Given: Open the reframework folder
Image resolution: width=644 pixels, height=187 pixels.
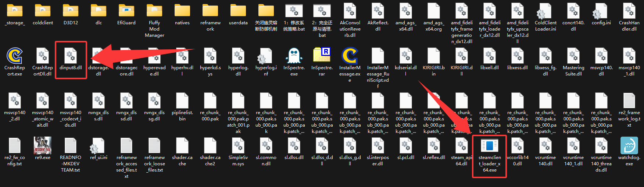Looking at the screenshot, I should click(210, 11).
